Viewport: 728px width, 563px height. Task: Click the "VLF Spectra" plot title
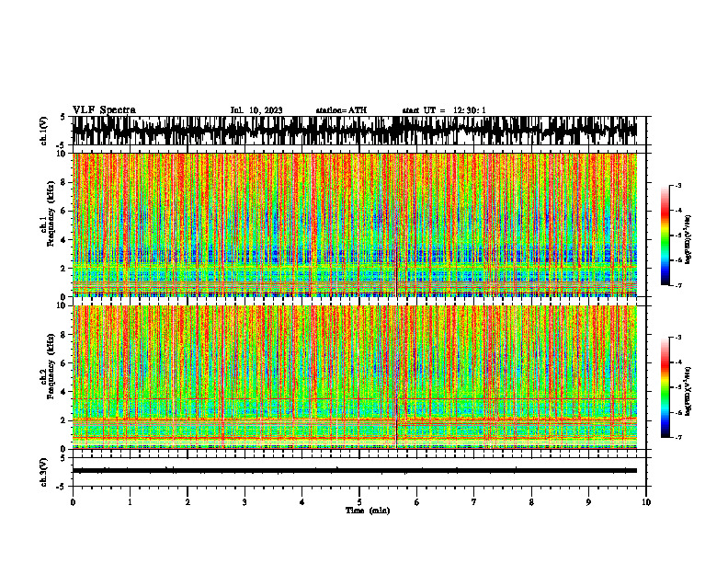click(x=104, y=110)
